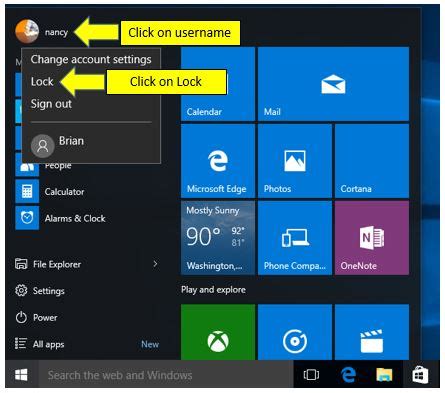Screen dimensions: 445x393
Task: Open the Phone Companion tile
Action: (x=295, y=238)
